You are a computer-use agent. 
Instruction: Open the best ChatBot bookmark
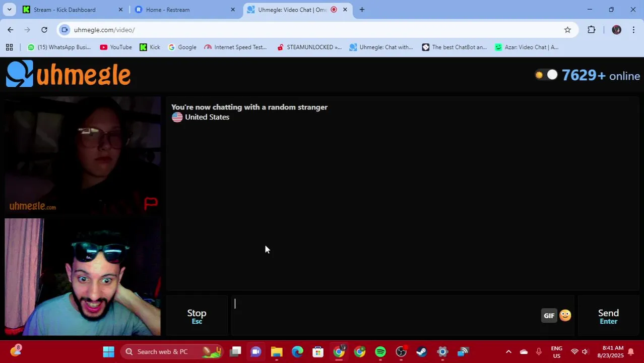[455, 47]
